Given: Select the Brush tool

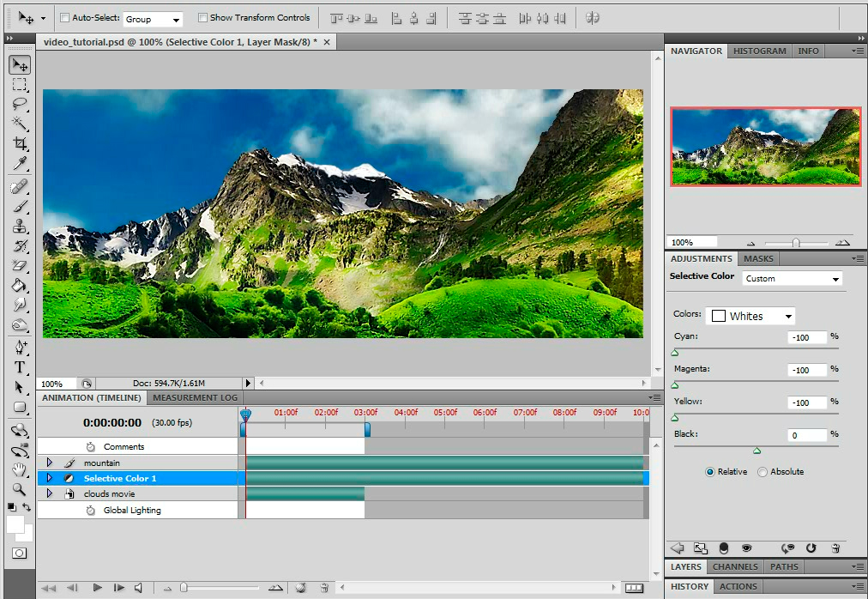Looking at the screenshot, I should 20,206.
